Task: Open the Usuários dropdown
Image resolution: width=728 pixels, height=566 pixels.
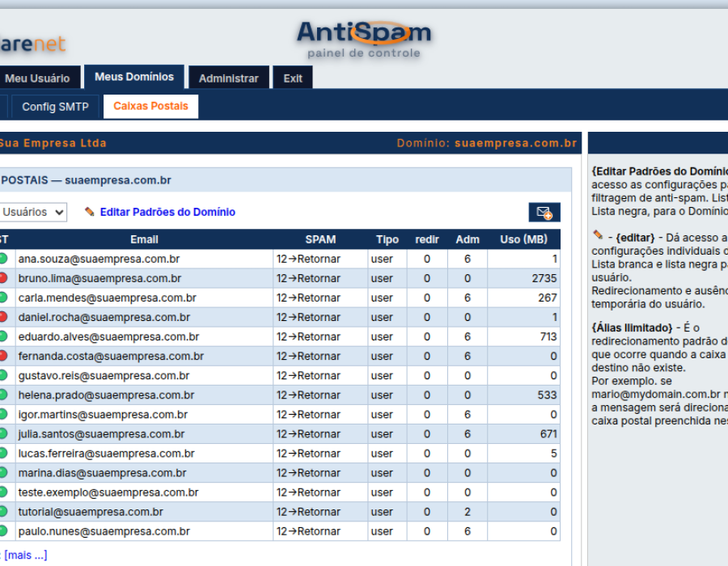Action: (x=32, y=212)
